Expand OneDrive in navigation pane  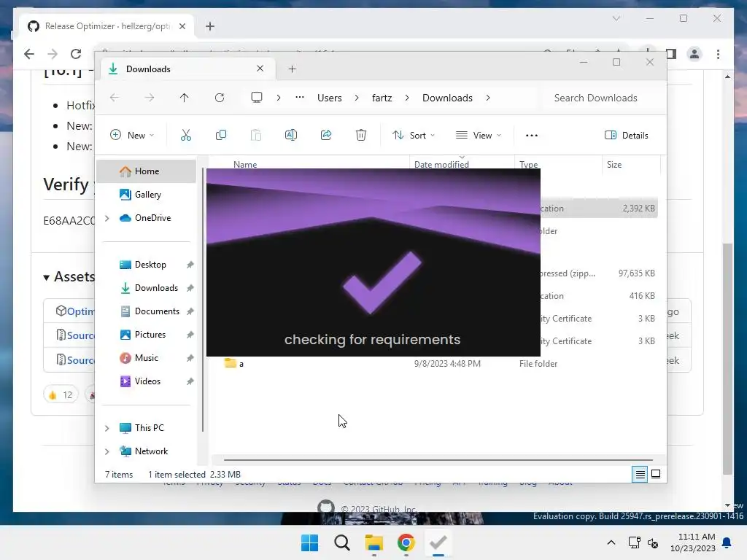point(107,218)
